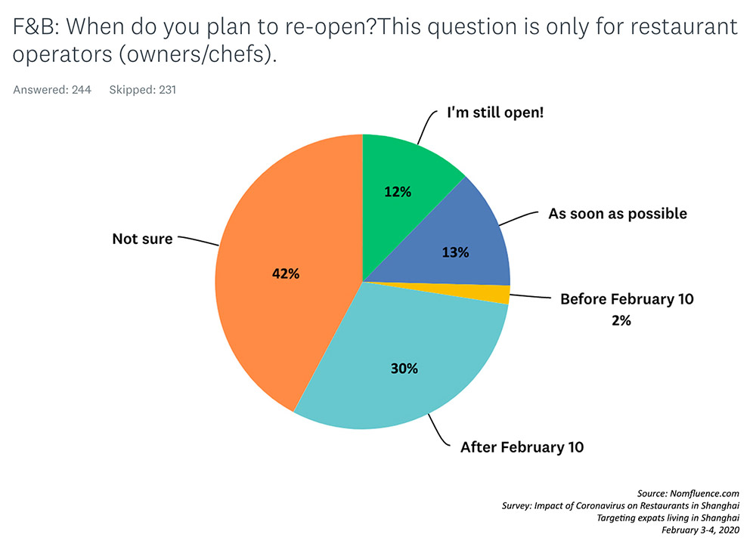Click the 30% value label
This screenshot has height=559, width=756.
click(404, 369)
